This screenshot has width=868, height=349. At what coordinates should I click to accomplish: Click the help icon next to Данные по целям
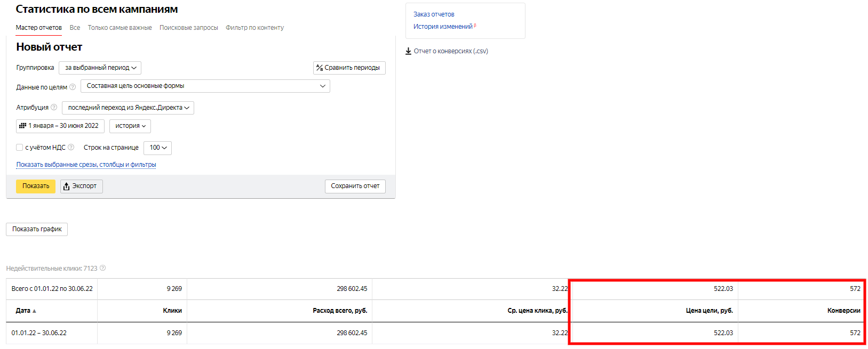point(73,87)
